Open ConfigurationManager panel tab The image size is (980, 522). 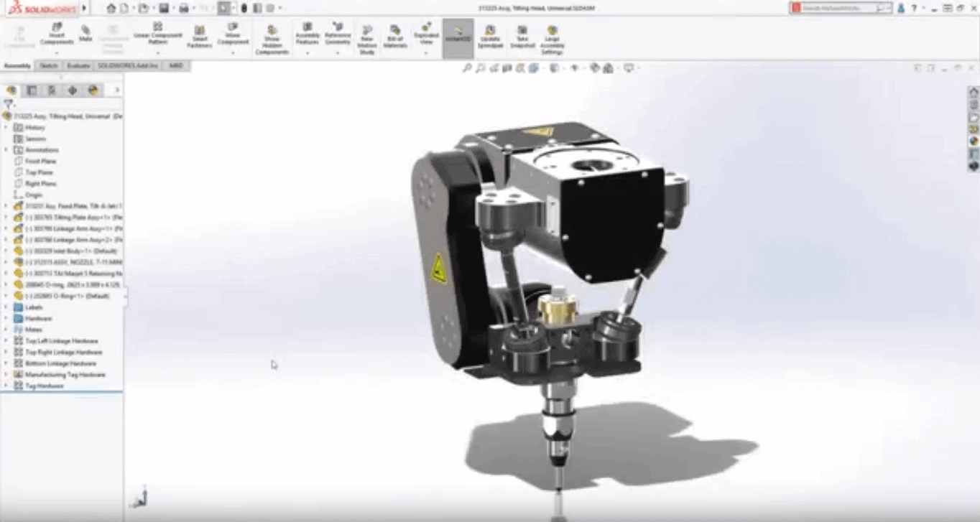tap(52, 90)
